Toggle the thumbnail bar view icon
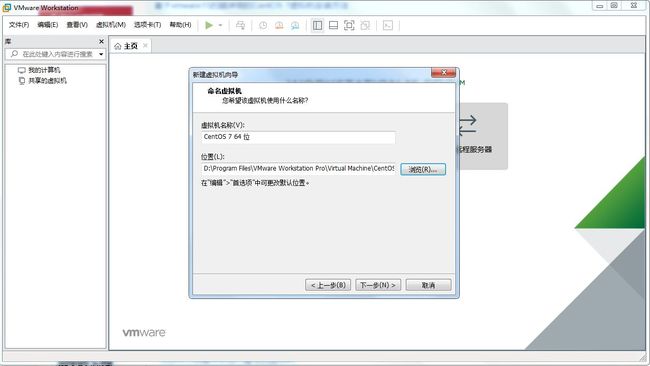The width and height of the screenshot is (650, 366). click(x=333, y=25)
